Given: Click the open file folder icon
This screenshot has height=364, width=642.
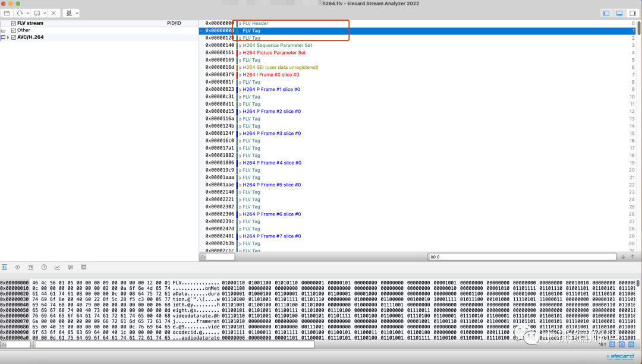Looking at the screenshot, I should [7, 12].
